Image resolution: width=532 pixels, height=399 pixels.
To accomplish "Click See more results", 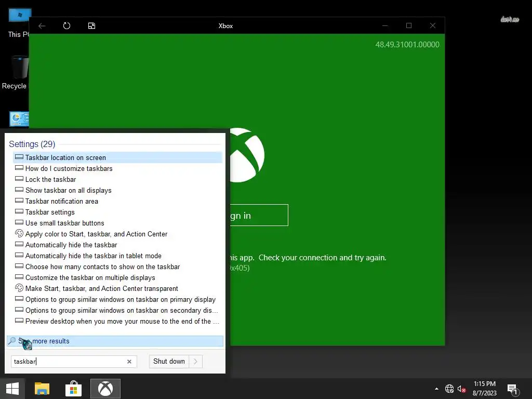I will 115,341.
